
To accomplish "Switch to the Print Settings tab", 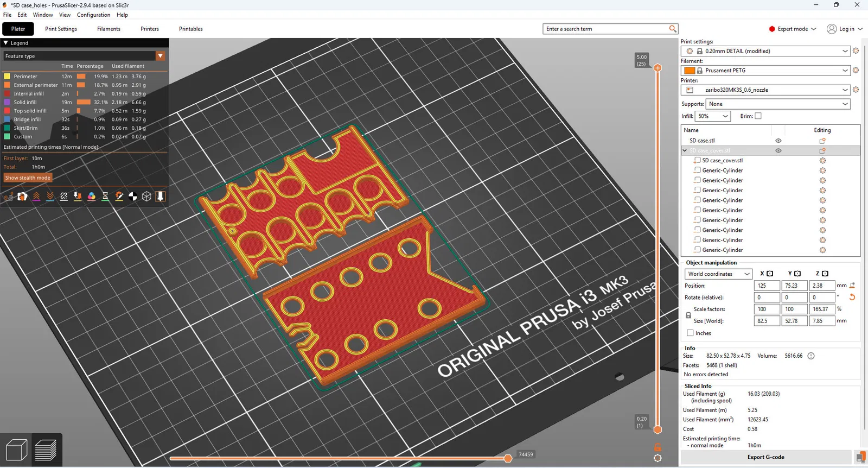I will click(61, 29).
